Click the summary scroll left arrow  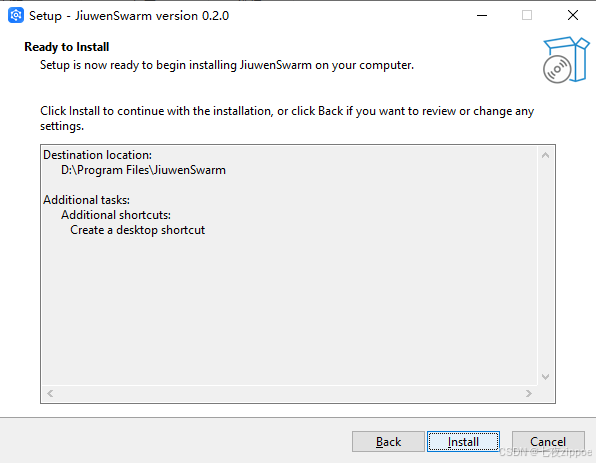[x=50, y=393]
